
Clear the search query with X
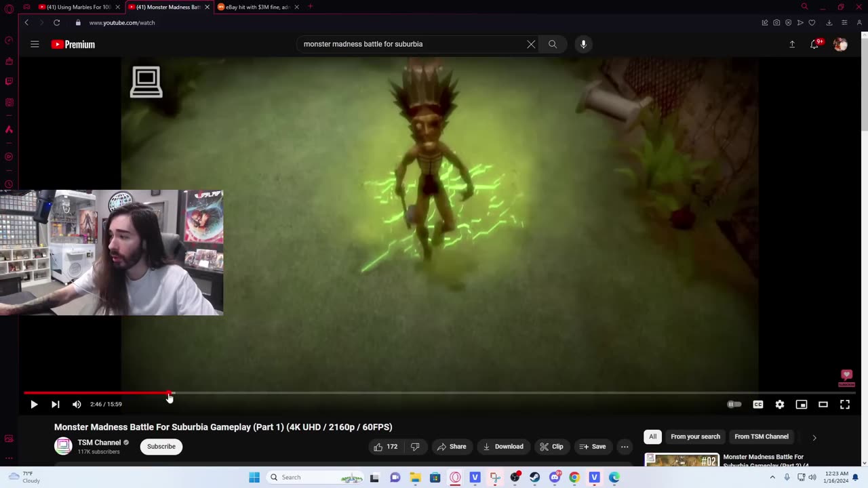coord(531,44)
